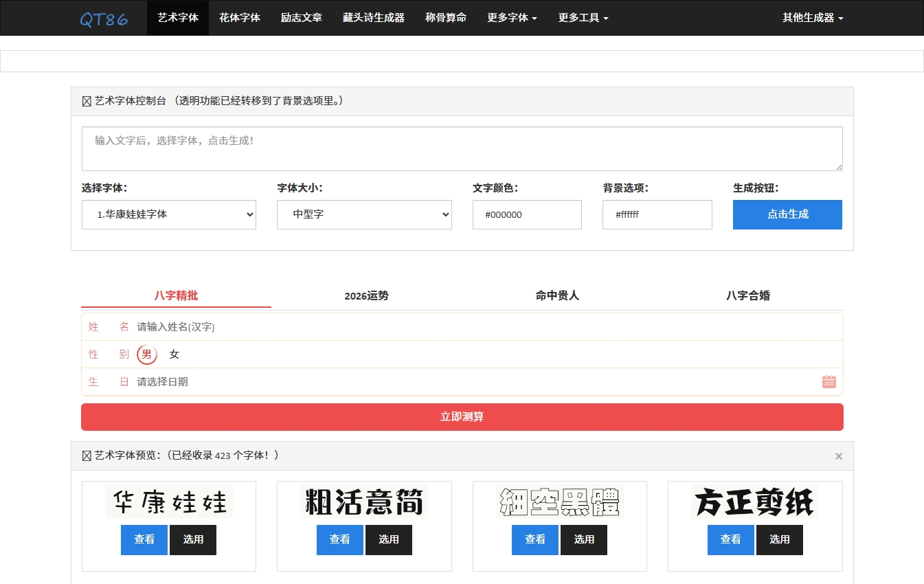Click 查看 under 粗活意简 font
The height and width of the screenshot is (584, 924).
click(340, 540)
